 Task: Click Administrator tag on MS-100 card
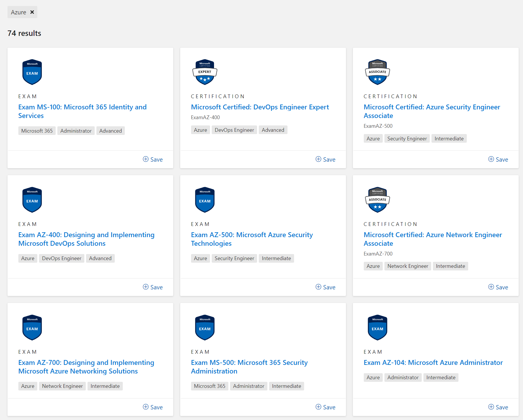[76, 131]
